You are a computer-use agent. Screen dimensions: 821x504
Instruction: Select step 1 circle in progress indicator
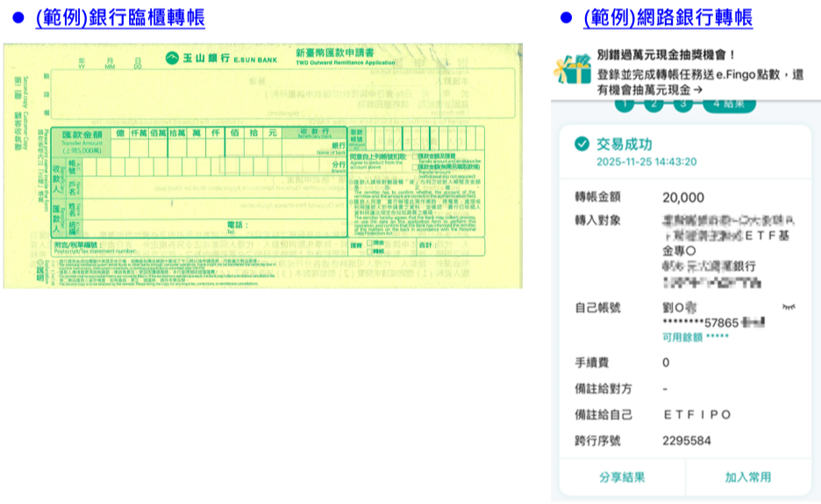click(x=625, y=103)
